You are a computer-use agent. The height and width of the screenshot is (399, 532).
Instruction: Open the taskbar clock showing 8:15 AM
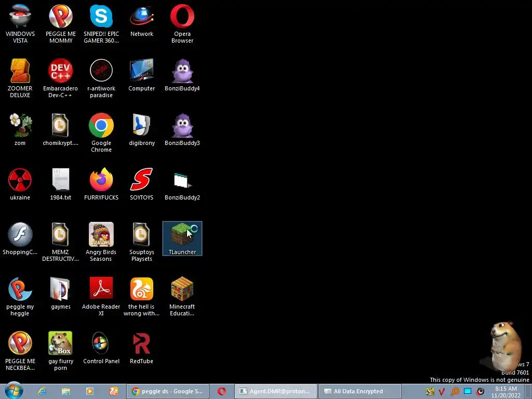pyautogui.click(x=506, y=392)
